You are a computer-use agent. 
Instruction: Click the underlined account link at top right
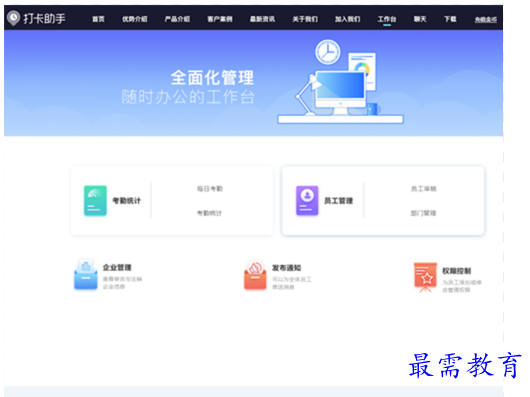tap(486, 20)
